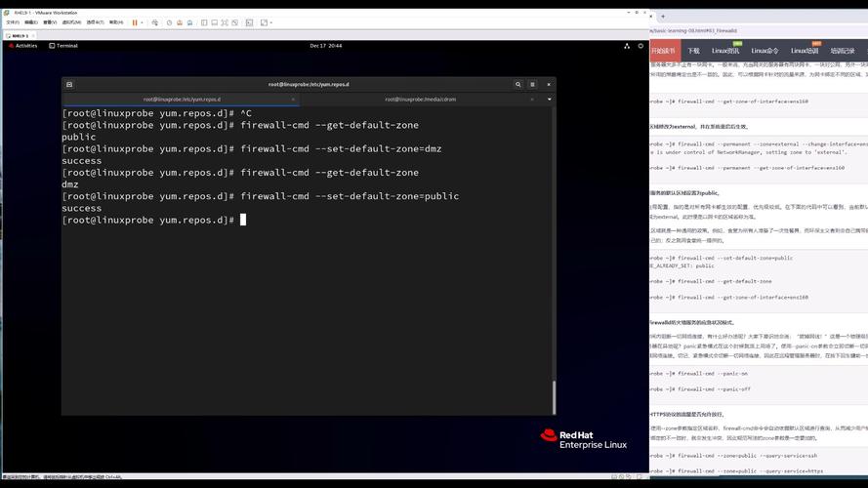Click the Dec 17 clock in top bar

325,46
